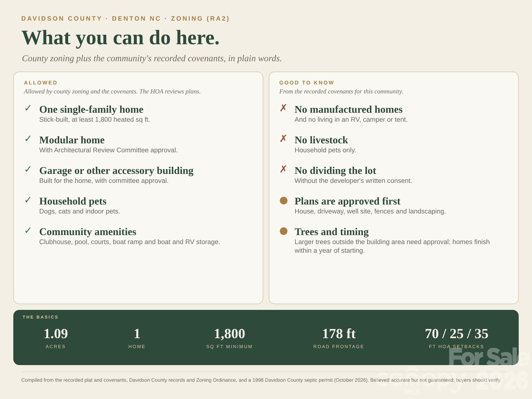Click the checkmark beside Garage or other accessory building
532x399 pixels.
28,169
